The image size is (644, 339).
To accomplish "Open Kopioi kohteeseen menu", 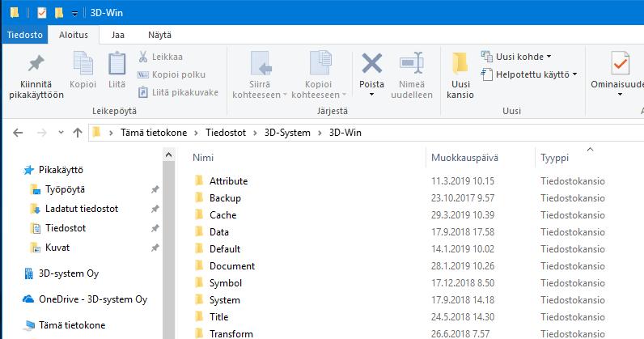I will [319, 75].
